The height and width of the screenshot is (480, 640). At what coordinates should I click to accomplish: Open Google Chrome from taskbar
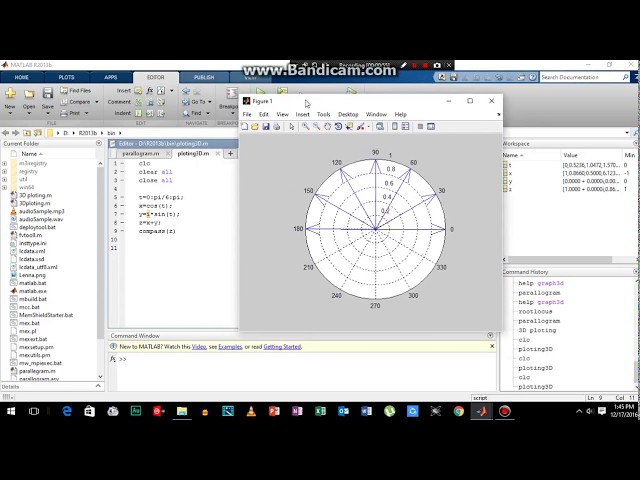pos(459,411)
